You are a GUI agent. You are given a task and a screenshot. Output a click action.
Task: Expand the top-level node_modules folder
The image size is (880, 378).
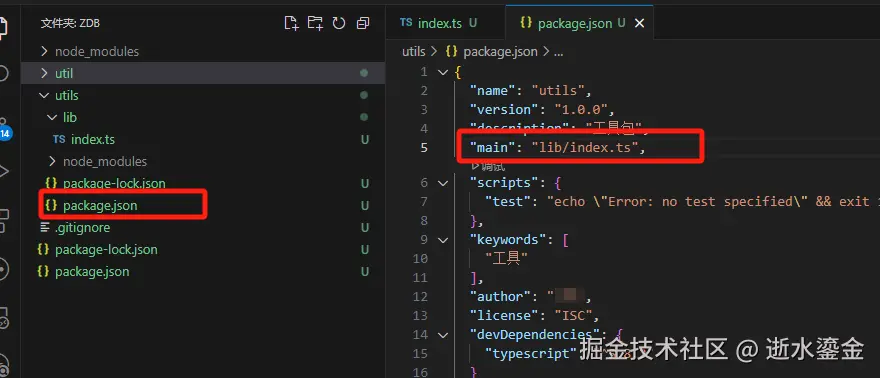pos(203,52)
